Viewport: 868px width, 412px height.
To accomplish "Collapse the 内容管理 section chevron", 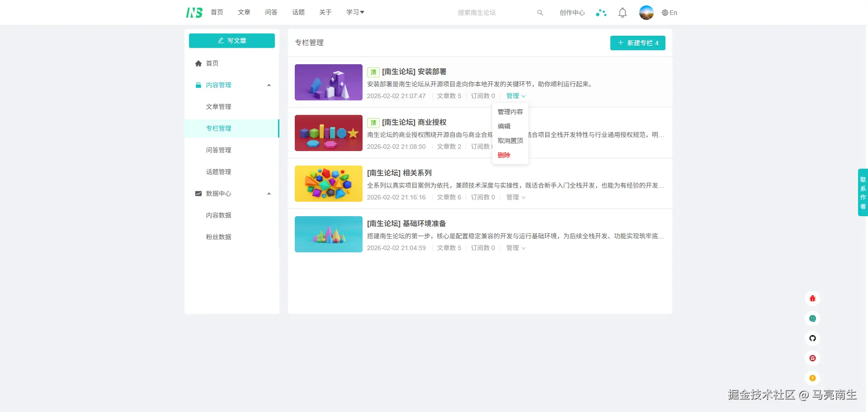I will 269,85.
